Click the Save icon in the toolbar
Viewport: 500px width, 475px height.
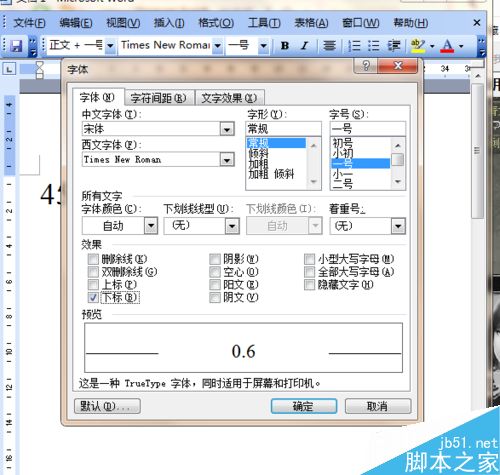click(x=16, y=46)
